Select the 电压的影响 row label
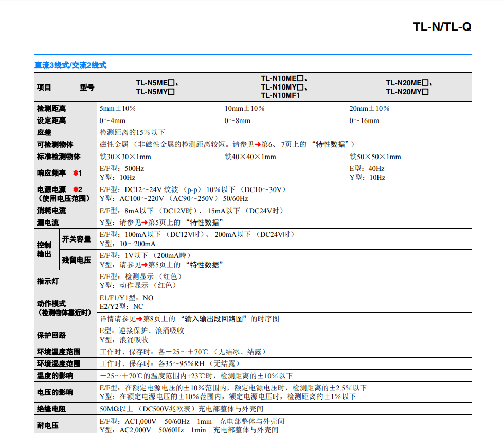This screenshot has height=433, width=504. (x=55, y=392)
